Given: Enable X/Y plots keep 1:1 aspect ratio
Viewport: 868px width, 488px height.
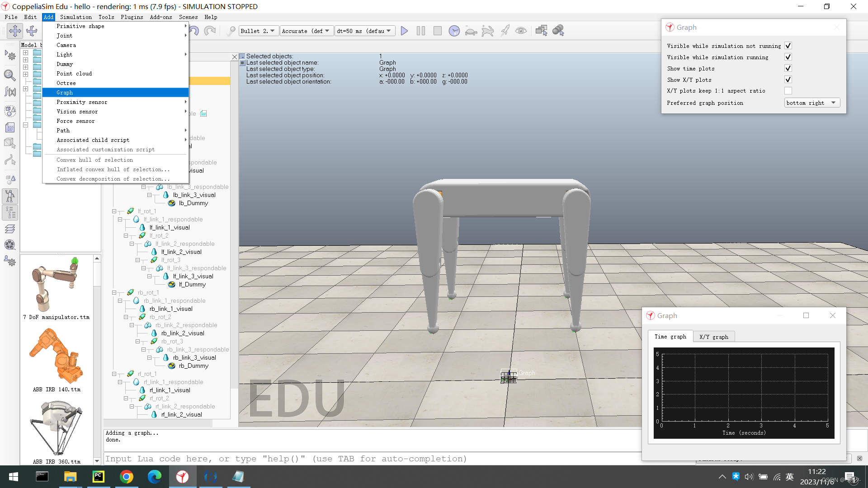Looking at the screenshot, I should (x=788, y=91).
